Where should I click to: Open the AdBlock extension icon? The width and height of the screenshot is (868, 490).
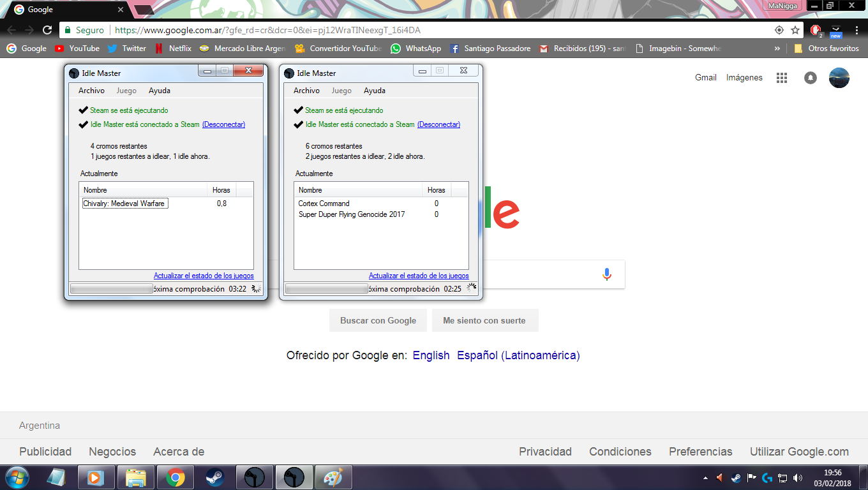[x=816, y=30]
